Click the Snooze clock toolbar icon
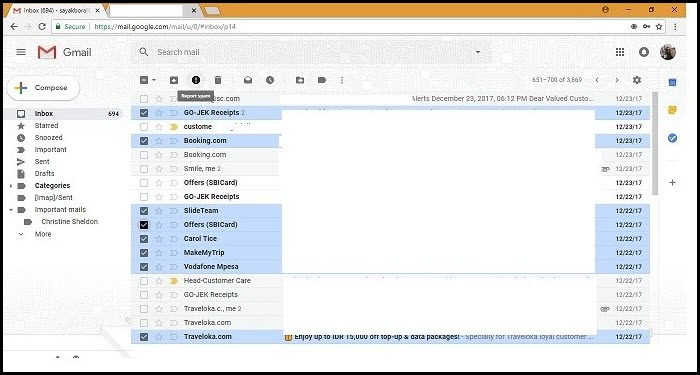The width and height of the screenshot is (700, 375). click(270, 80)
